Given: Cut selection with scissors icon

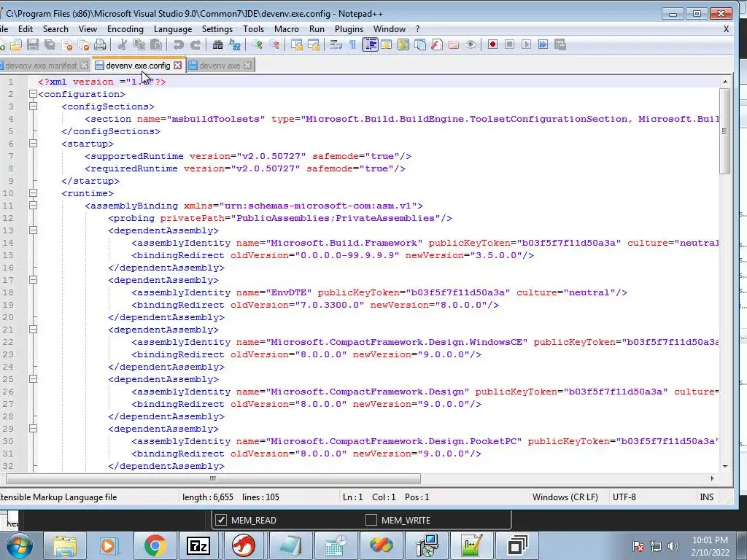Looking at the screenshot, I should point(122,44).
